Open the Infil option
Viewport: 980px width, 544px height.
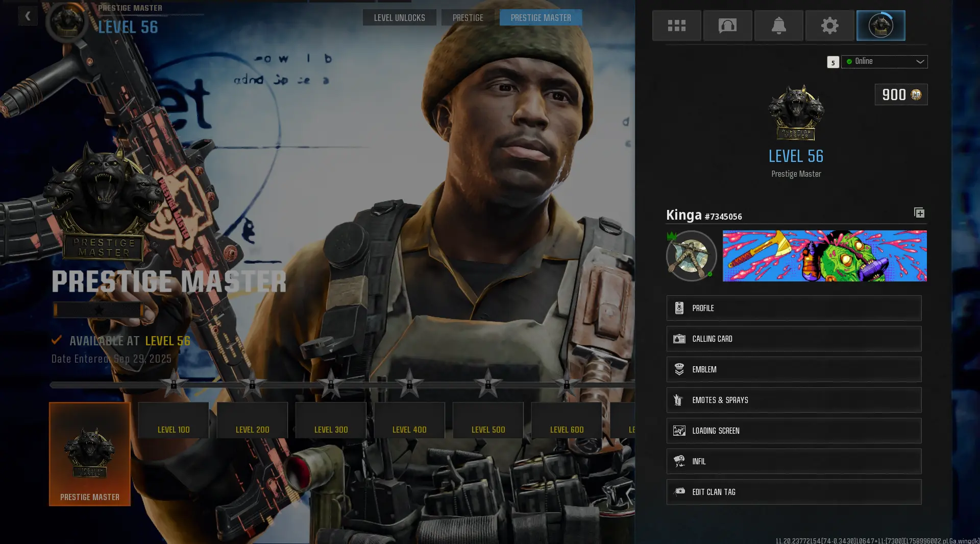click(794, 461)
